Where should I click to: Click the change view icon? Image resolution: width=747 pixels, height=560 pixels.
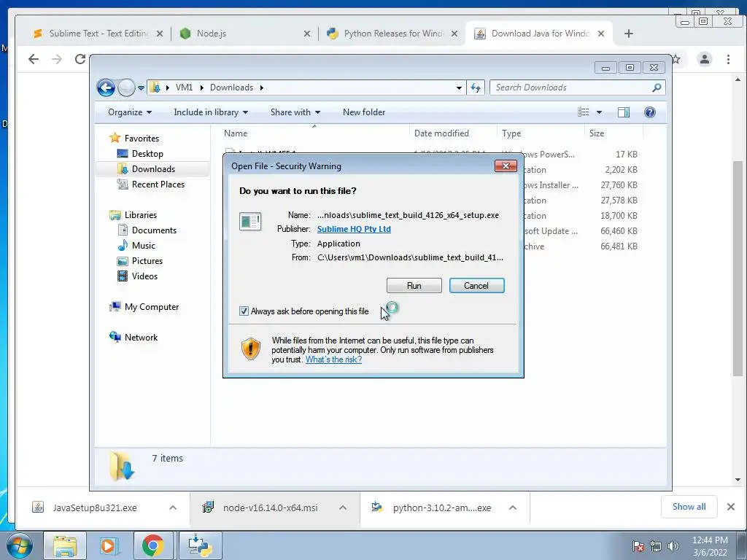pos(583,112)
